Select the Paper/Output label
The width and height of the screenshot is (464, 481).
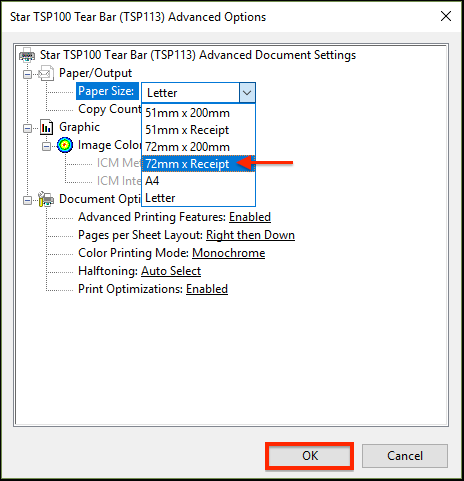tap(95, 73)
